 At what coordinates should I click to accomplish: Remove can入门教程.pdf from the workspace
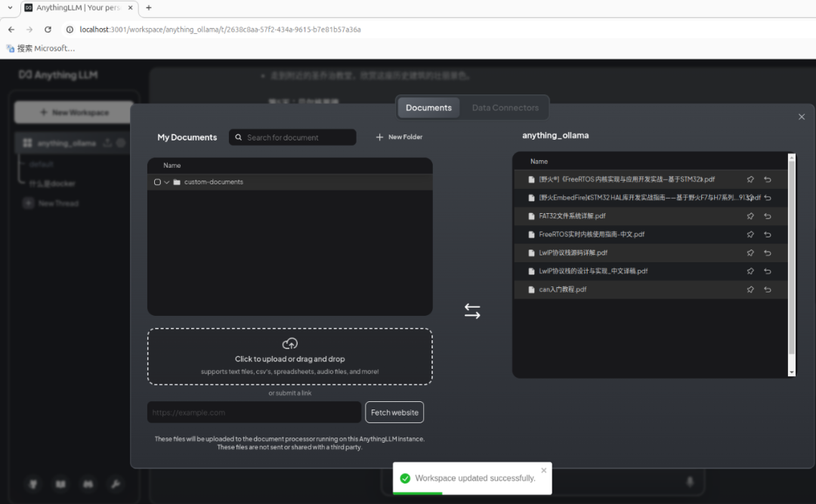coord(768,289)
